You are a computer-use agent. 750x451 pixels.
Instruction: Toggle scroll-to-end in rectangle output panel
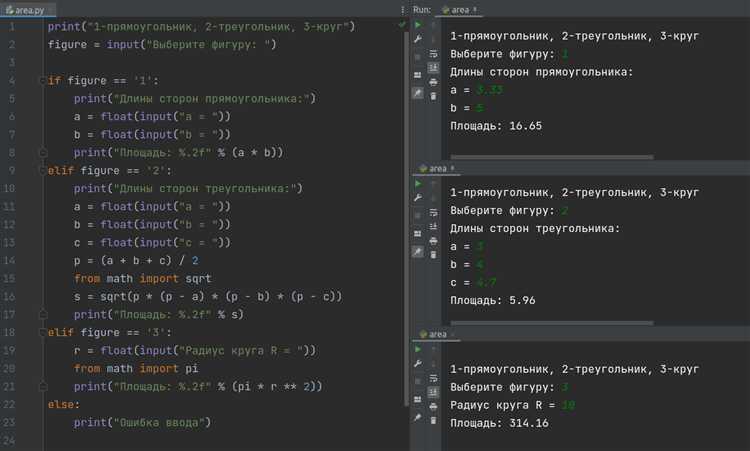[433, 67]
